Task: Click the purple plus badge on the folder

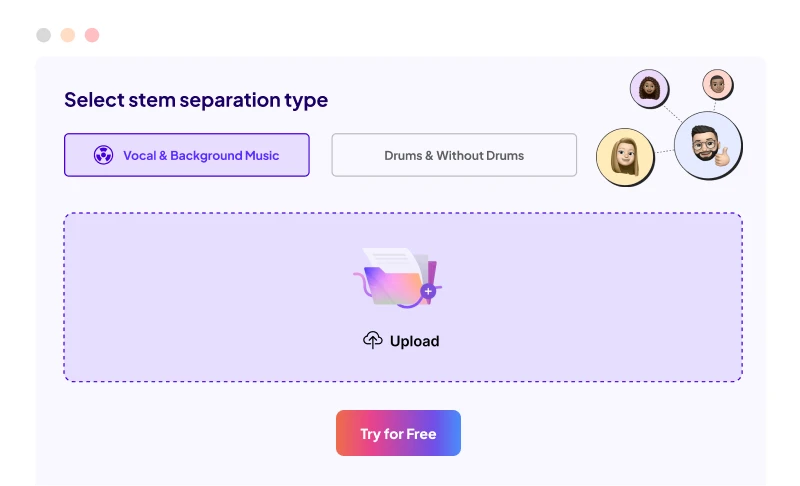Action: pos(428,291)
